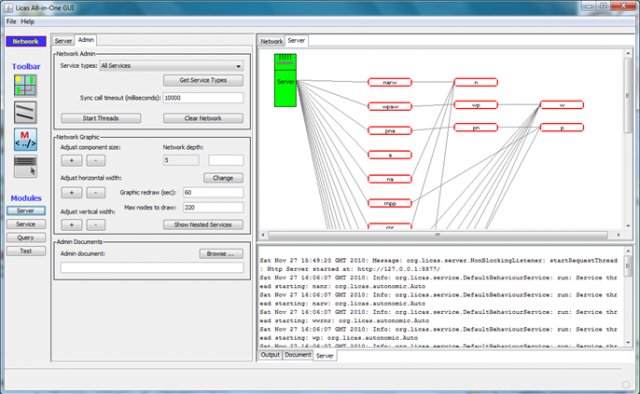This screenshot has width=640, height=394.
Task: Switch to the Document tab at bottom
Action: tap(298, 355)
